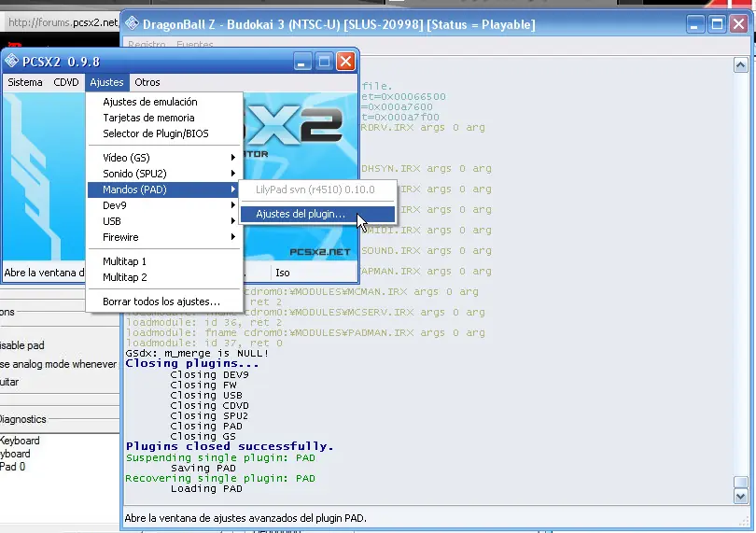Expand the Dev9 submenu

pyautogui.click(x=164, y=205)
